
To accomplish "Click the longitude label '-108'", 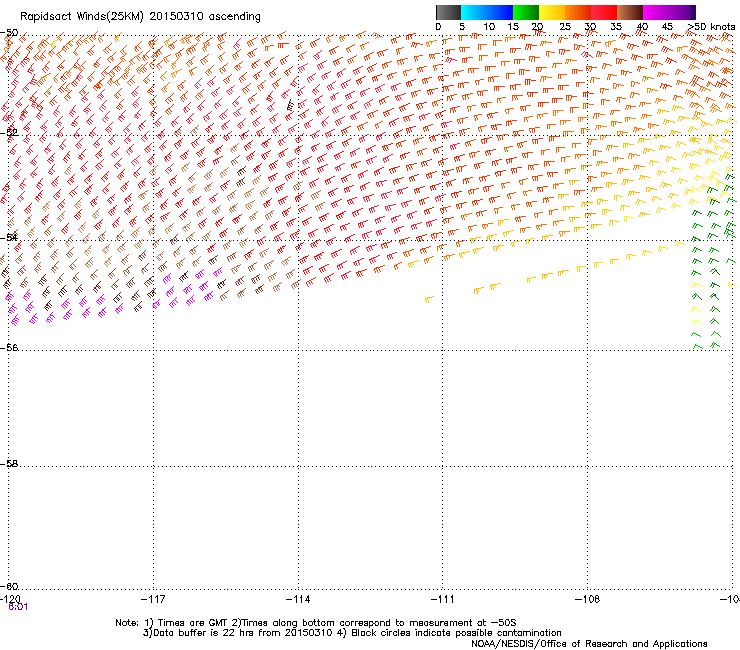I will pyautogui.click(x=588, y=599).
